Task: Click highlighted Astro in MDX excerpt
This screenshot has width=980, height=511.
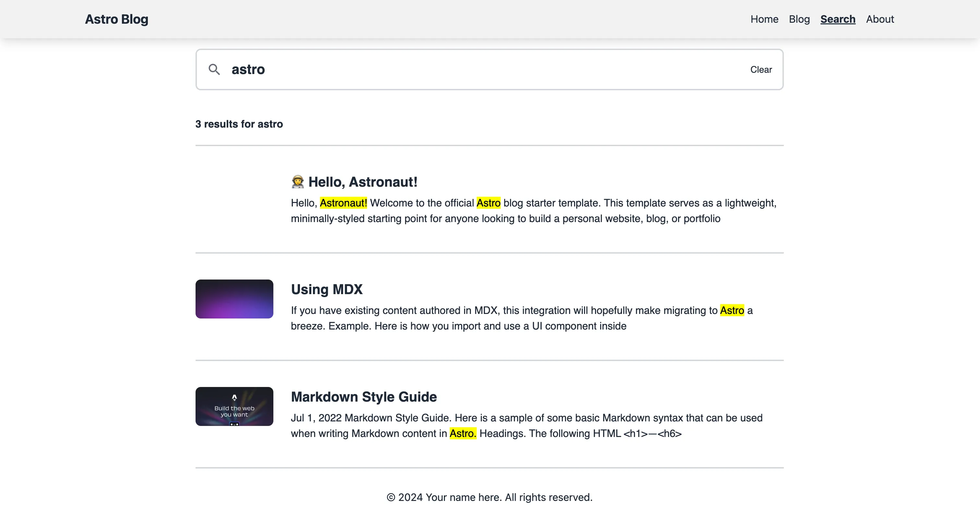Action: click(732, 310)
